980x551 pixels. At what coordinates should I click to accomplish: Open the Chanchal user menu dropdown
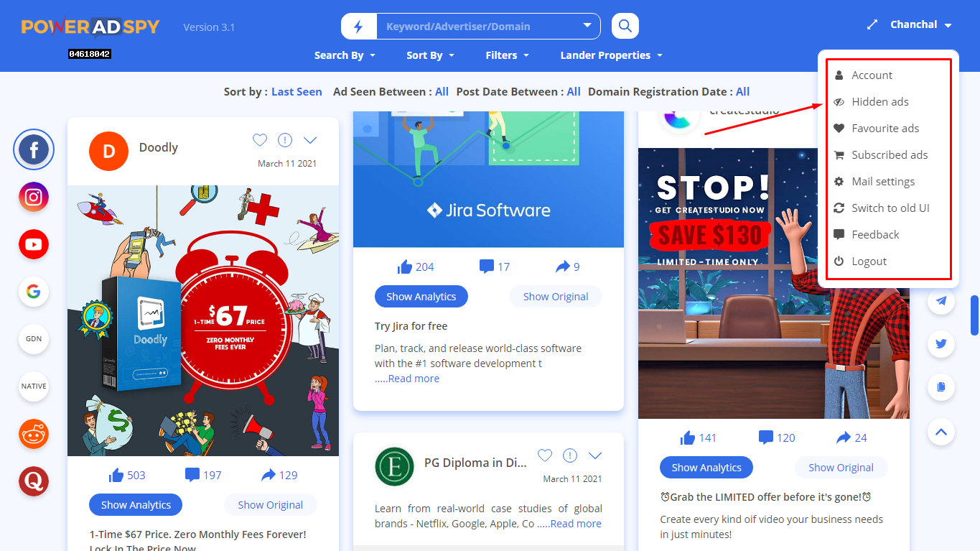[921, 24]
